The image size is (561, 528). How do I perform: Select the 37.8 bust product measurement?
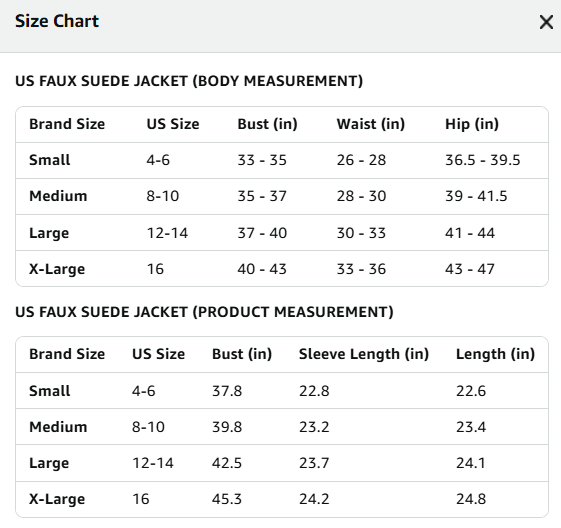[227, 391]
